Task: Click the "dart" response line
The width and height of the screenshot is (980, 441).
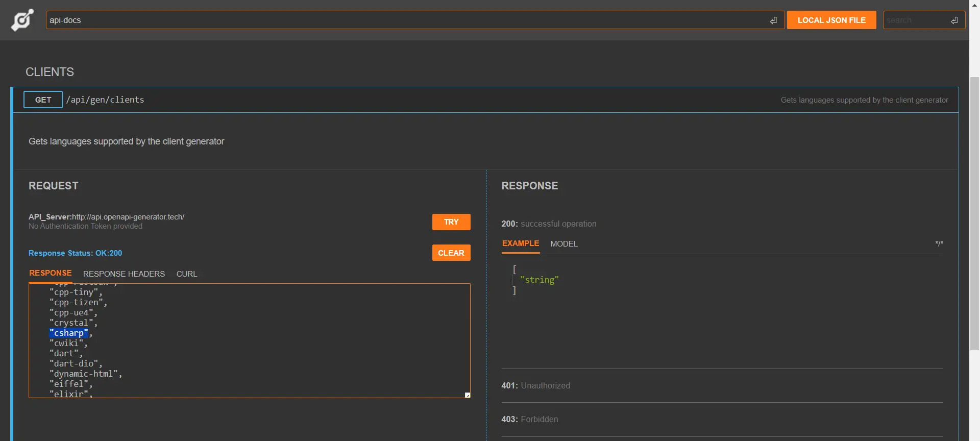Action: click(66, 354)
